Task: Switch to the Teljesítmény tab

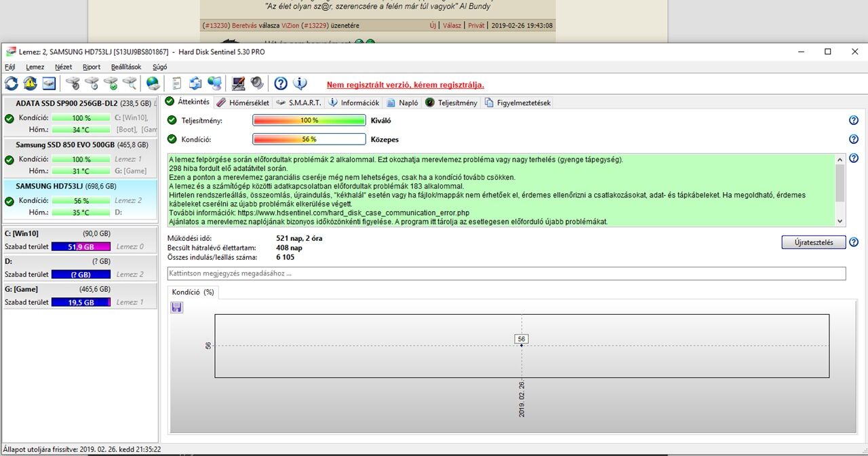Action: pos(452,102)
